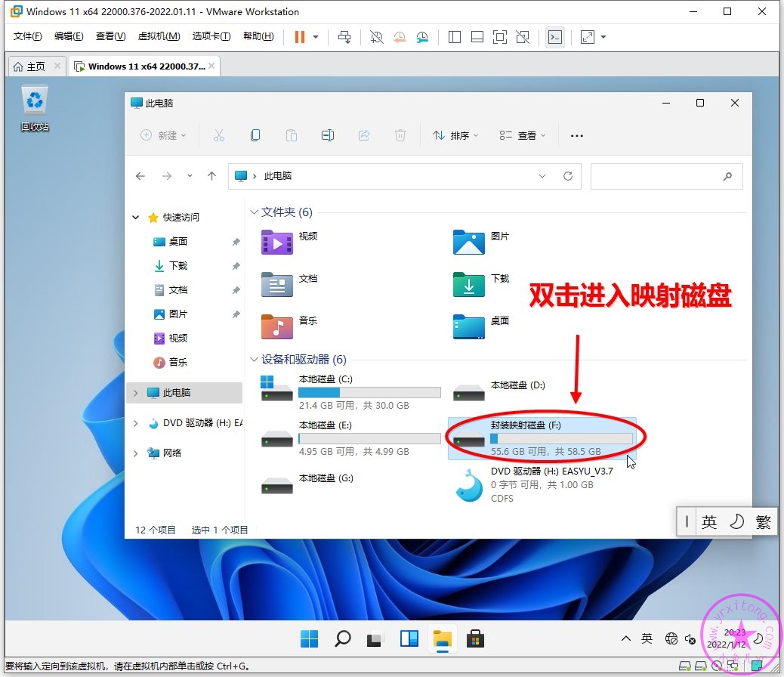Click the Windows Start button on taskbar
The width and height of the screenshot is (784, 677).
(310, 639)
